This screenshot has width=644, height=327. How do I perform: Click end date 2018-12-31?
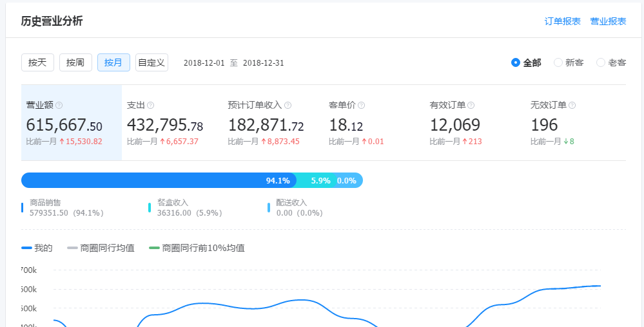tap(263, 63)
